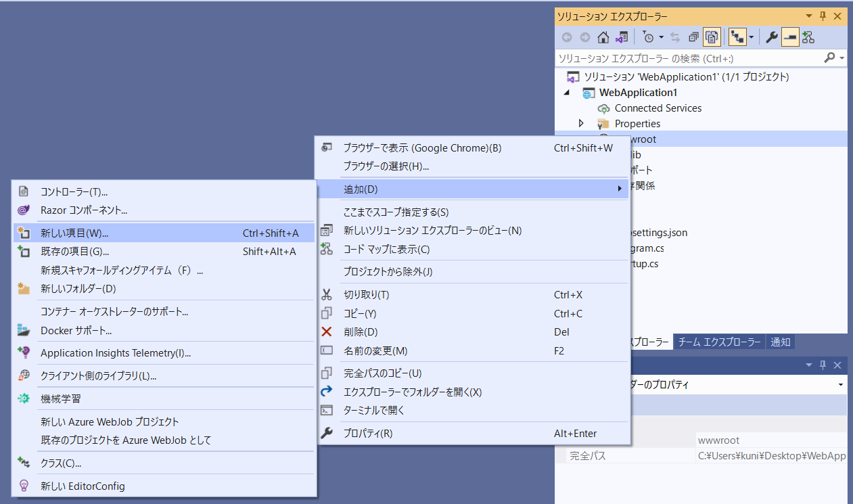Choose Razor コンポーネント... item
The width and height of the screenshot is (853, 504).
[x=164, y=210]
